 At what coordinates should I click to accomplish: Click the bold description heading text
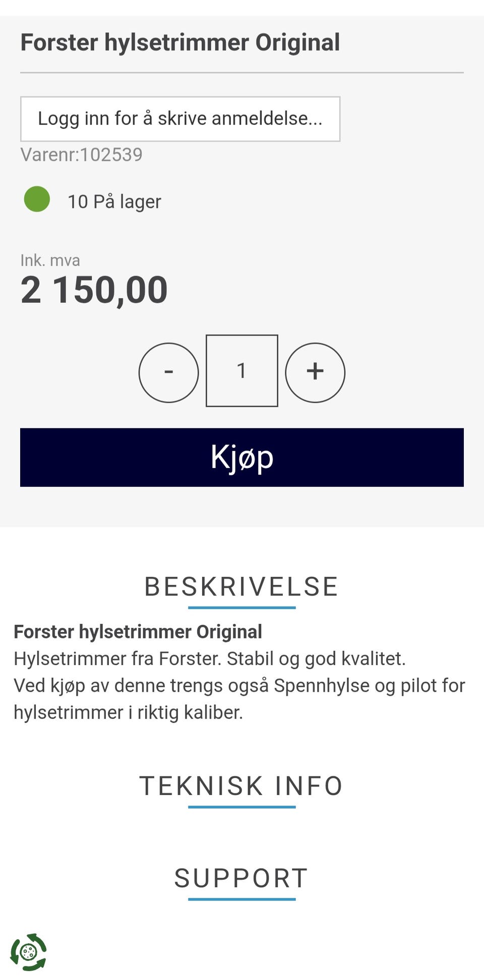click(138, 632)
